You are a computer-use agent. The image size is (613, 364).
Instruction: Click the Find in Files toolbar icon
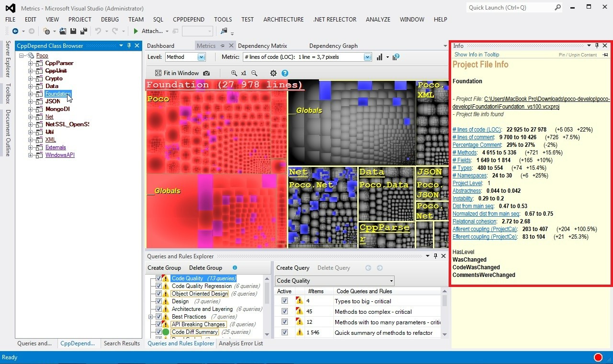pos(224,31)
